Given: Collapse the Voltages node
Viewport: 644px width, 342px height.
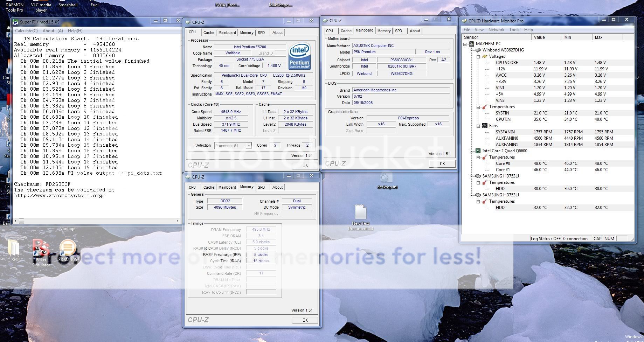Looking at the screenshot, I should [x=478, y=56].
